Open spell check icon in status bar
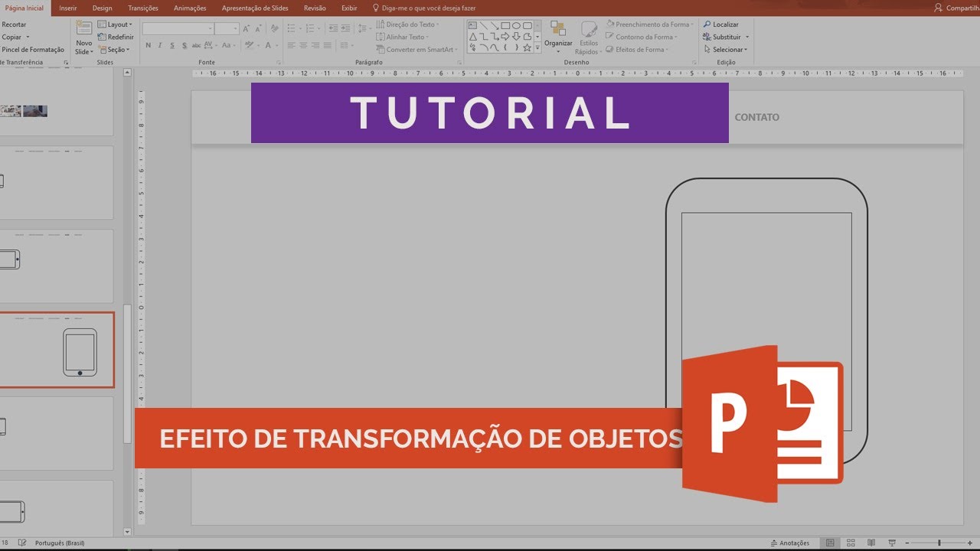Image resolution: width=980 pixels, height=551 pixels. pyautogui.click(x=21, y=543)
